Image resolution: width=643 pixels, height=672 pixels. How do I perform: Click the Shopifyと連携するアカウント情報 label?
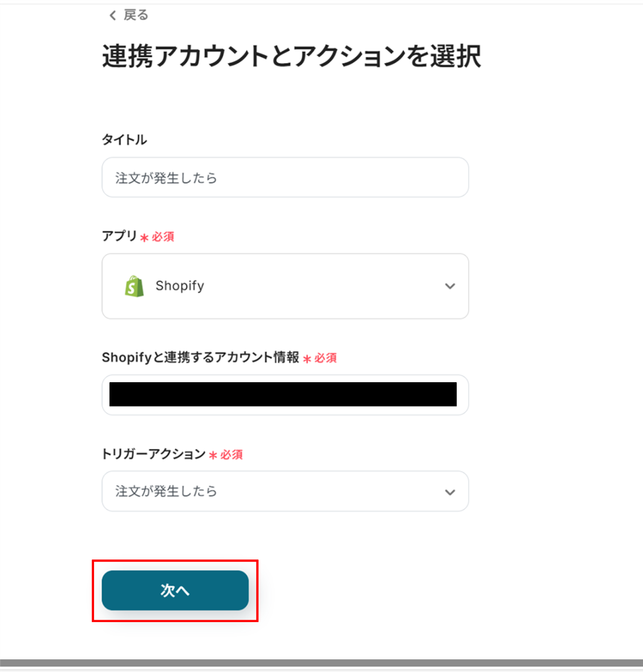[x=200, y=357]
